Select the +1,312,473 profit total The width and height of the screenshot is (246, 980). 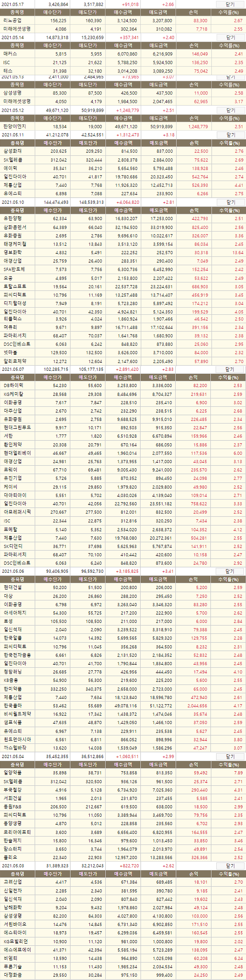[127, 135]
